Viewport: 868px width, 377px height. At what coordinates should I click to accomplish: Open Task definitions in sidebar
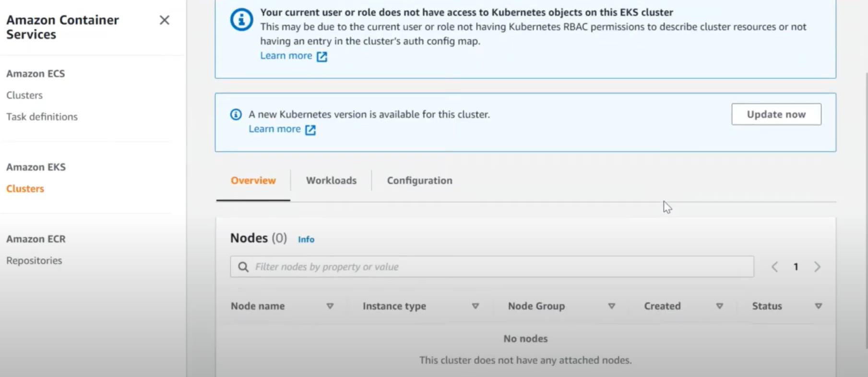click(x=42, y=117)
